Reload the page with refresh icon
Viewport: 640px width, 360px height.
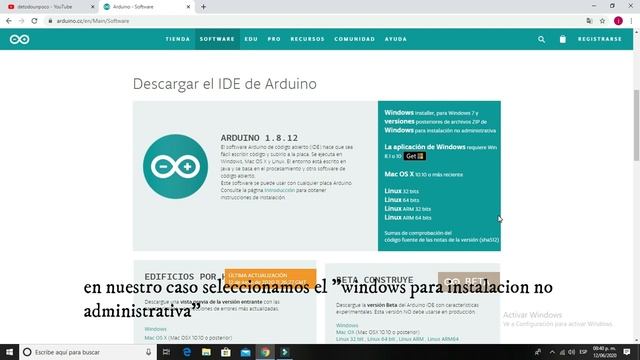click(34, 21)
